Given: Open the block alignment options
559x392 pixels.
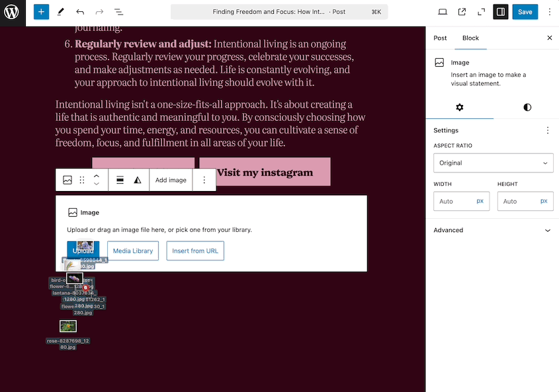Looking at the screenshot, I should tap(120, 180).
